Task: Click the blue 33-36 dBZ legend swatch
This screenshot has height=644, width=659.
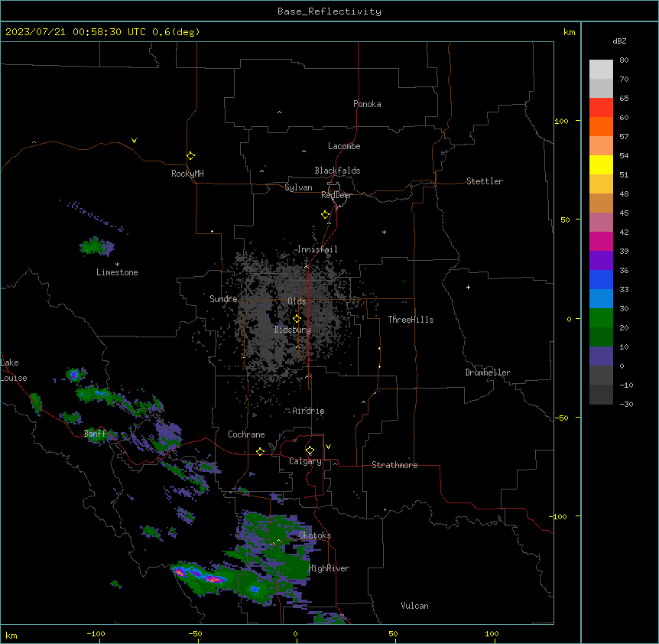Action: [x=601, y=279]
